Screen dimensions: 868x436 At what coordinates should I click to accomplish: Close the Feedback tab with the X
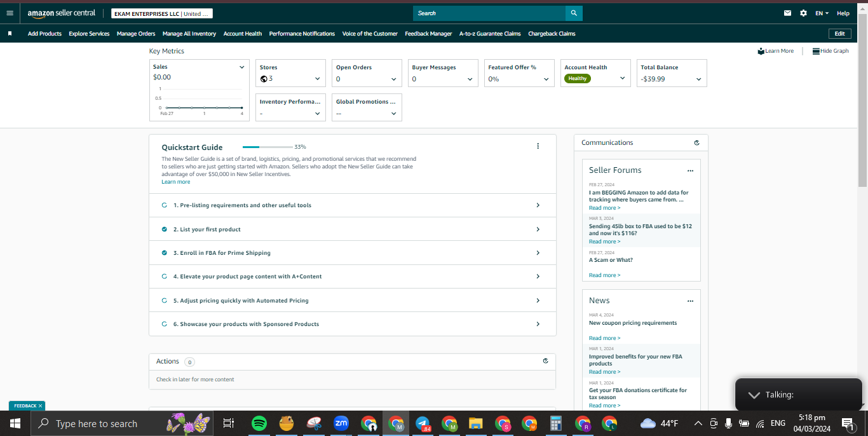pyautogui.click(x=40, y=405)
